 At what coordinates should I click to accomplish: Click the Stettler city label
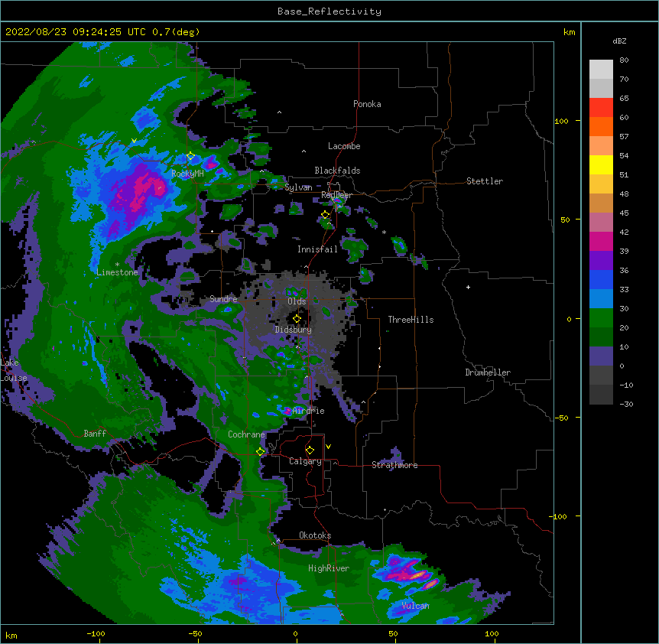point(485,181)
